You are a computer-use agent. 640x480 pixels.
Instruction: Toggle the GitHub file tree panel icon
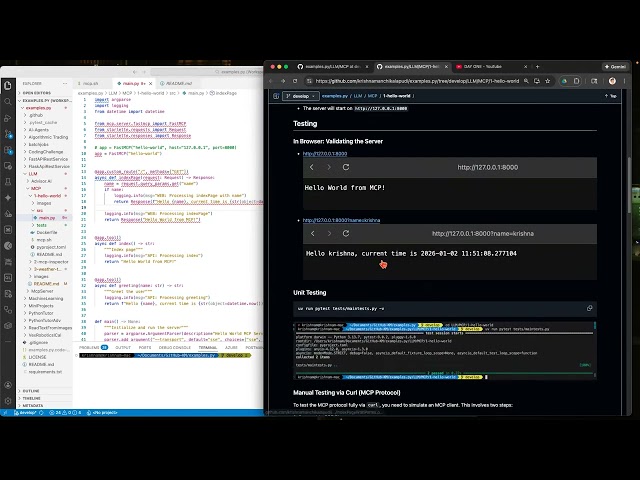click(x=276, y=96)
